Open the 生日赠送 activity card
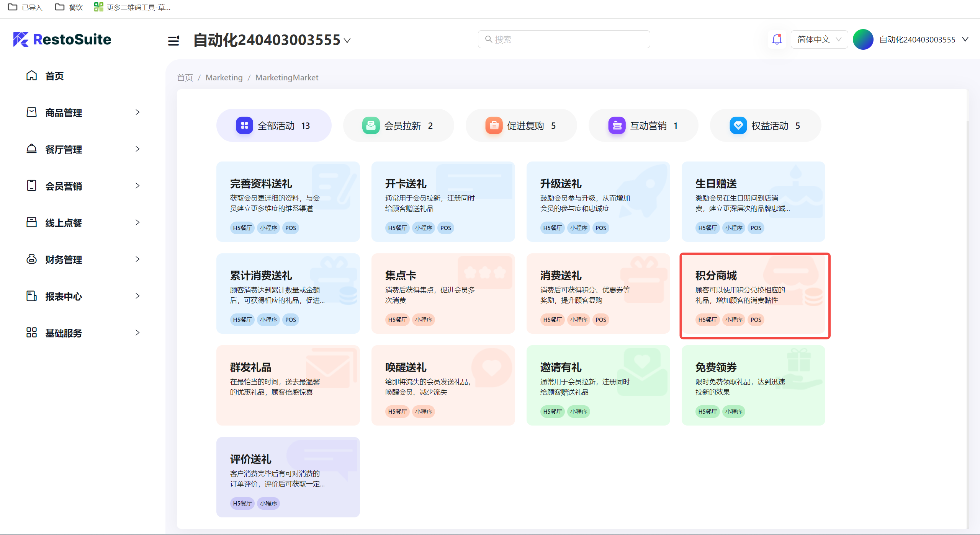The width and height of the screenshot is (980, 535). point(753,202)
